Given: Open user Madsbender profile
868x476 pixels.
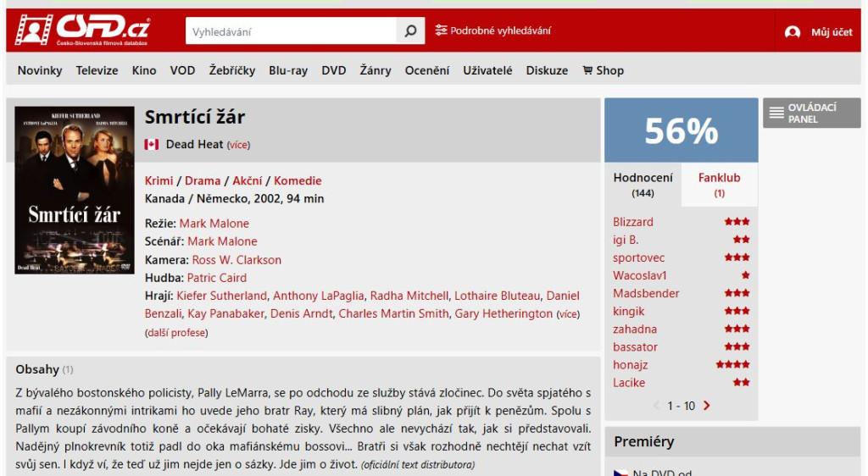Looking at the screenshot, I should point(646,294).
